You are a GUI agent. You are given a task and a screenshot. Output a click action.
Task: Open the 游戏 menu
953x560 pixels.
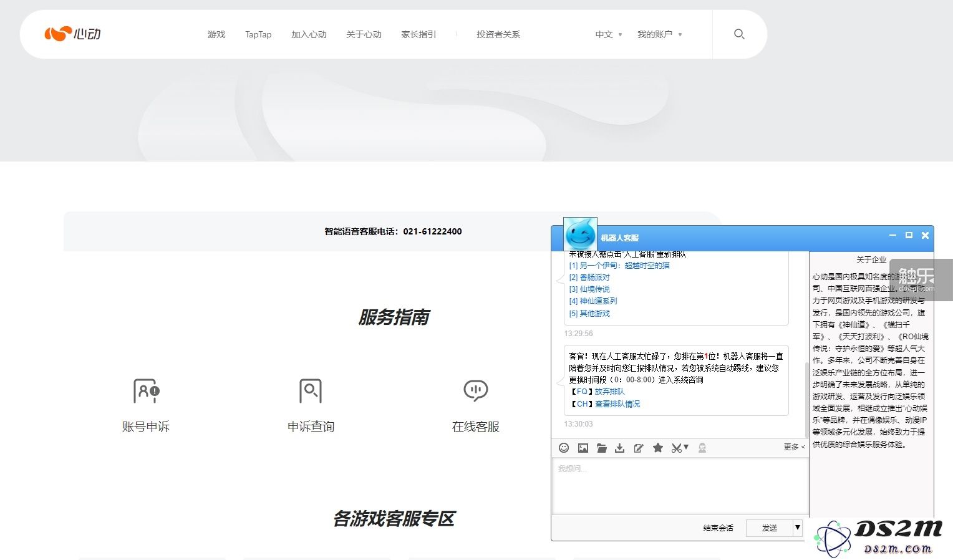pyautogui.click(x=216, y=34)
